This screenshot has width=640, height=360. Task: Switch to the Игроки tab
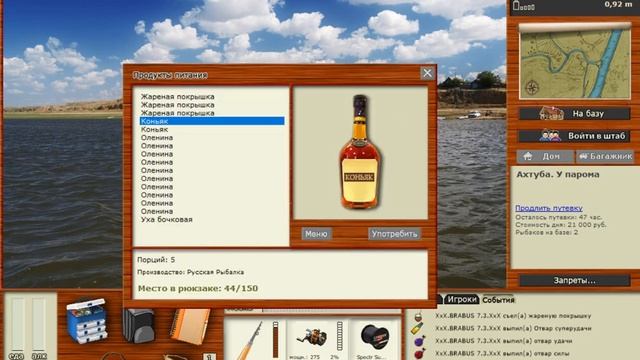click(461, 299)
